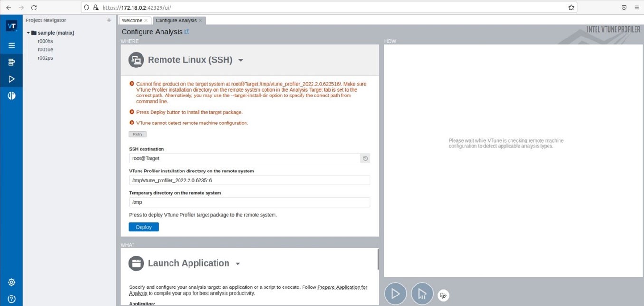Click the Launch Application window icon
Screen dimensions: 644x306
[x=136, y=263]
